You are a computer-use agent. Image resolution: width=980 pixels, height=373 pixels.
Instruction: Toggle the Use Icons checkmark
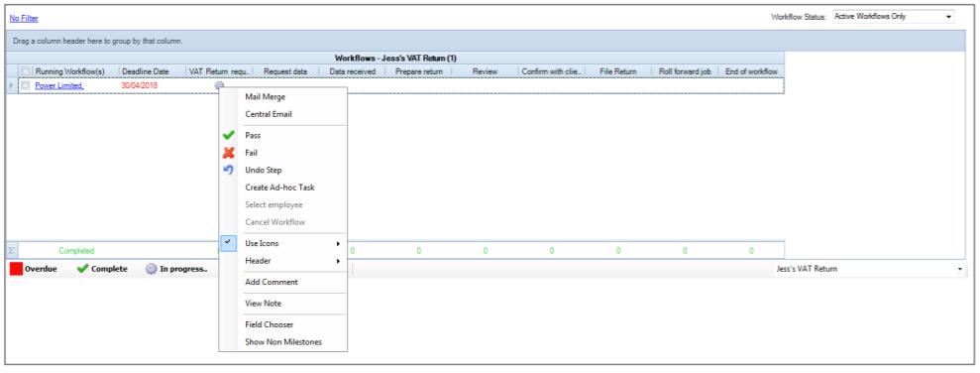coord(229,243)
